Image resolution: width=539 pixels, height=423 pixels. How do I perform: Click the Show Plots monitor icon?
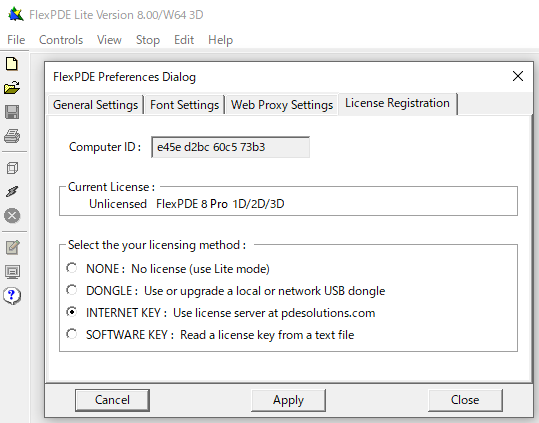(12, 271)
